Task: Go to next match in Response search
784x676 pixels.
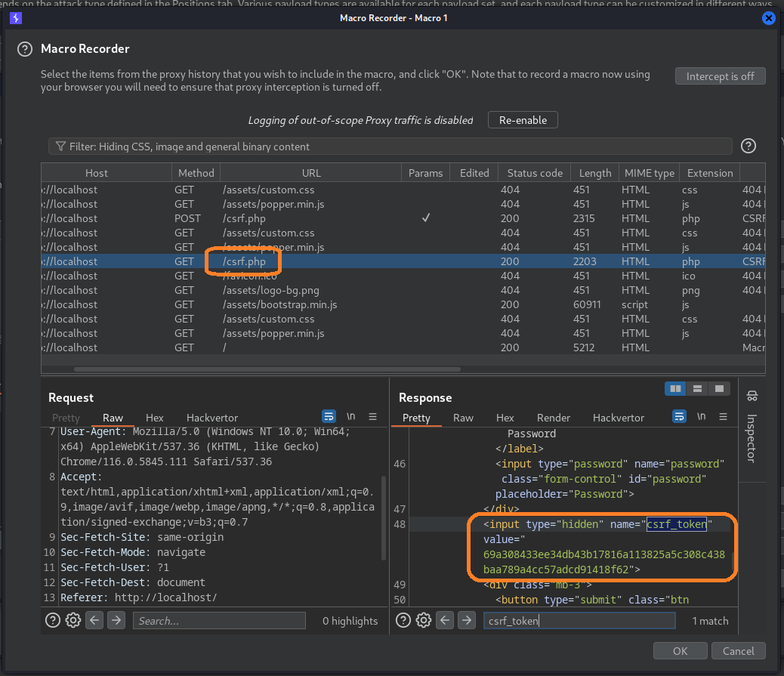Action: [x=466, y=620]
